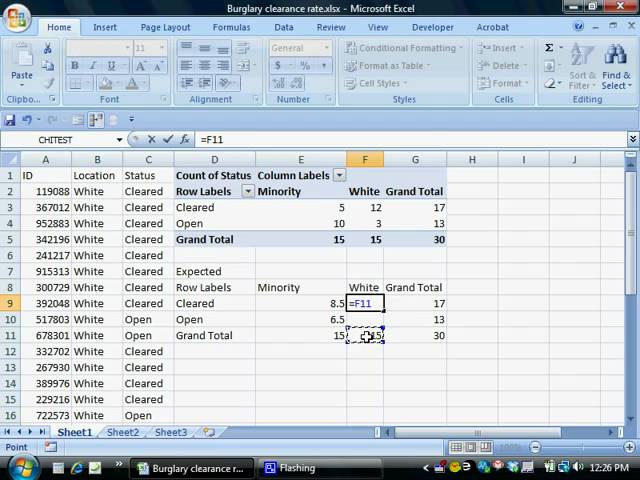Screen dimensions: 640x480
Task: Open Cell Styles dropdown
Action: pyautogui.click(x=376, y=83)
